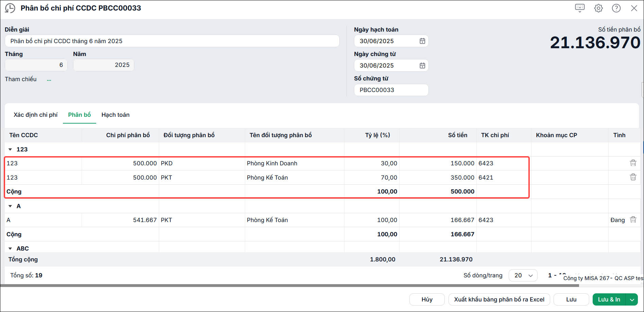Viewport: 644px width, 312px height.
Task: Expand the Lưu & In dropdown arrow
Action: click(x=632, y=299)
